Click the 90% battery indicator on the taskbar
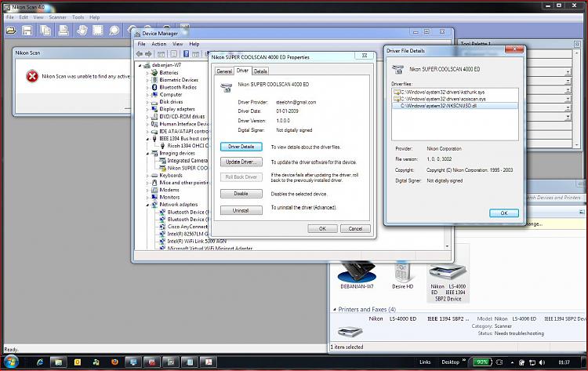The width and height of the screenshot is (588, 371). [482, 362]
